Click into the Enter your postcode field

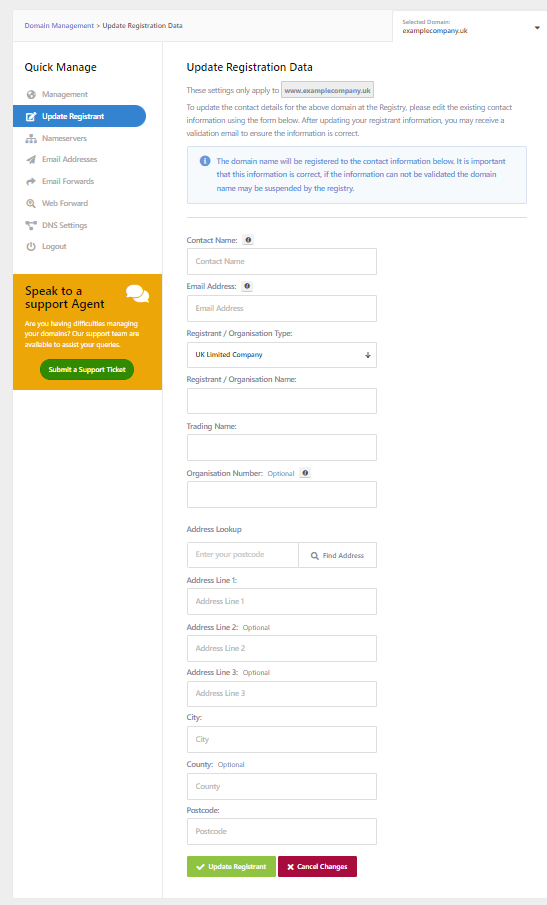[242, 555]
